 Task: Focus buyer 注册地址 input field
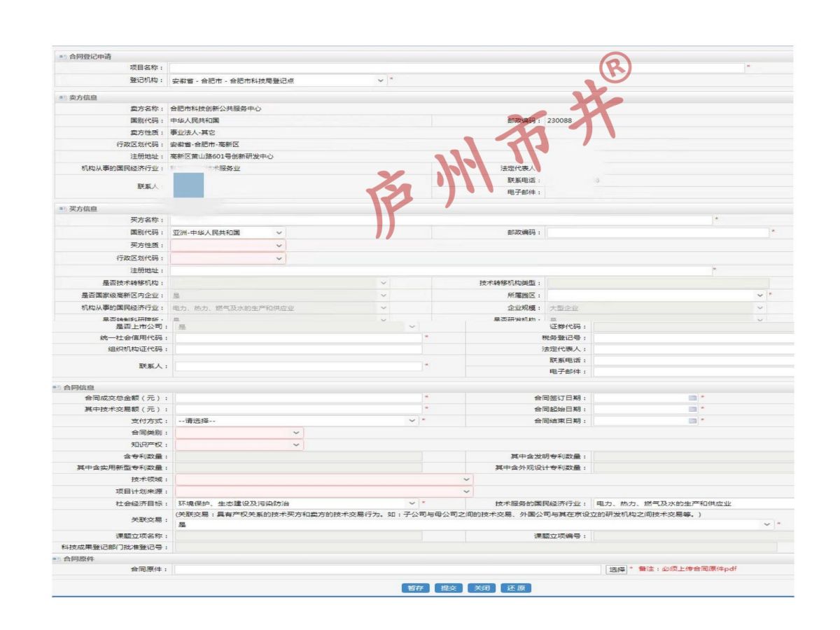441,270
